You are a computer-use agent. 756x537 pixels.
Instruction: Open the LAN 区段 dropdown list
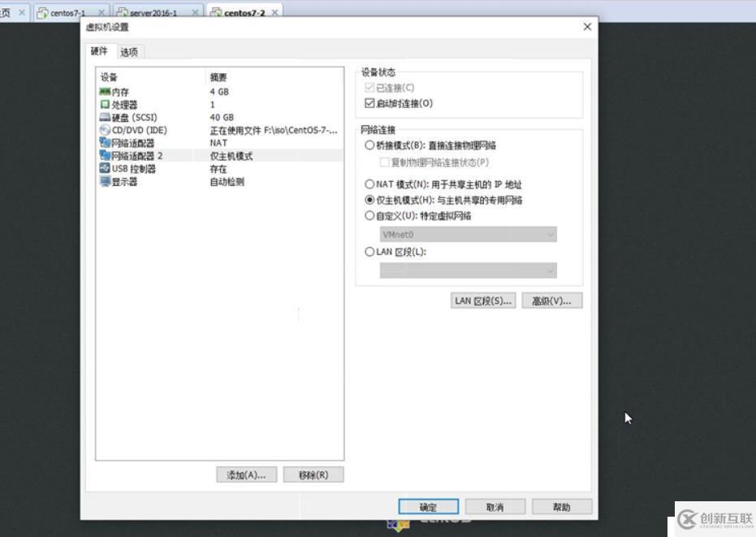pos(469,271)
